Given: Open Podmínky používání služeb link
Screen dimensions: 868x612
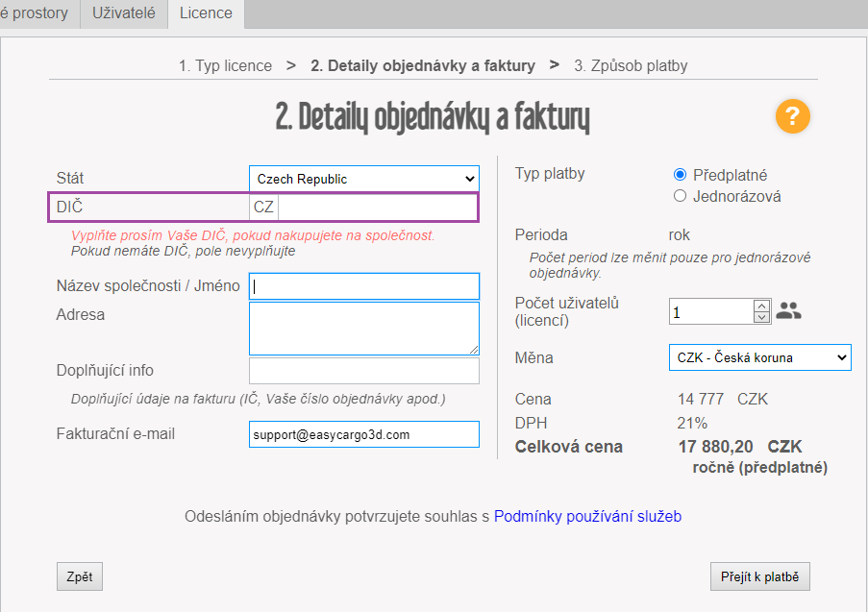Looking at the screenshot, I should (x=587, y=517).
